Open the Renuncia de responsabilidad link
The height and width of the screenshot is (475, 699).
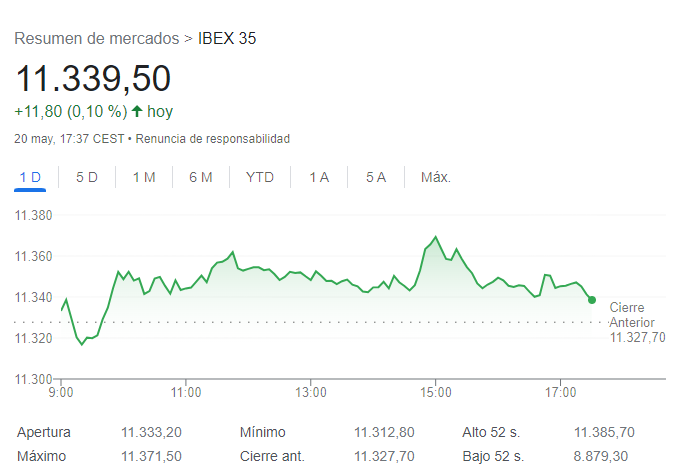(x=212, y=138)
